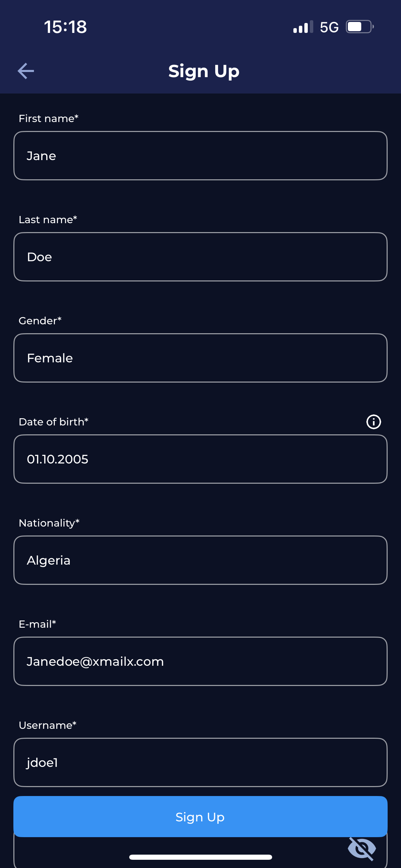The height and width of the screenshot is (868, 401).
Task: Focus the E-mail field with Janedoe@xmailx.com
Action: click(x=200, y=661)
